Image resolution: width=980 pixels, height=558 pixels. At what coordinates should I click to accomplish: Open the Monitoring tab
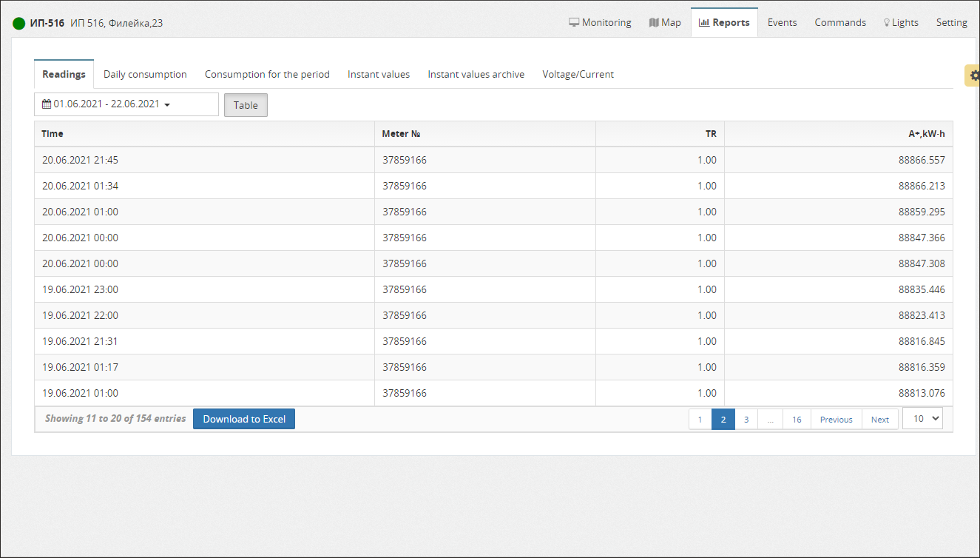600,22
